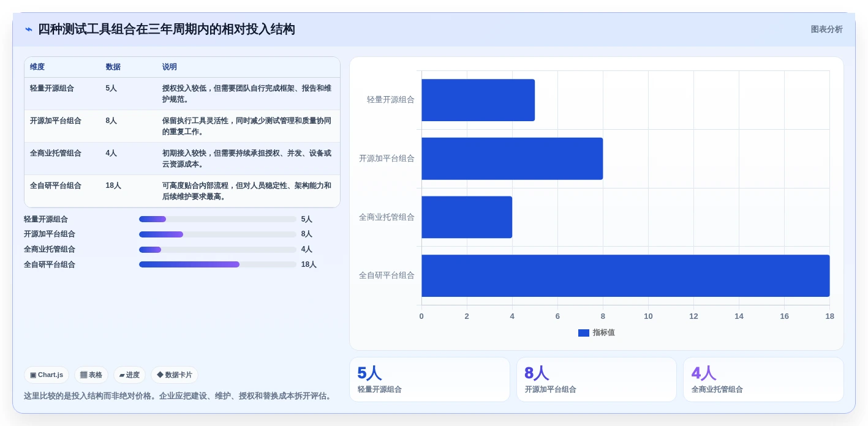868x426 pixels.
Task: Click the 数据 column header
Action: click(x=113, y=67)
